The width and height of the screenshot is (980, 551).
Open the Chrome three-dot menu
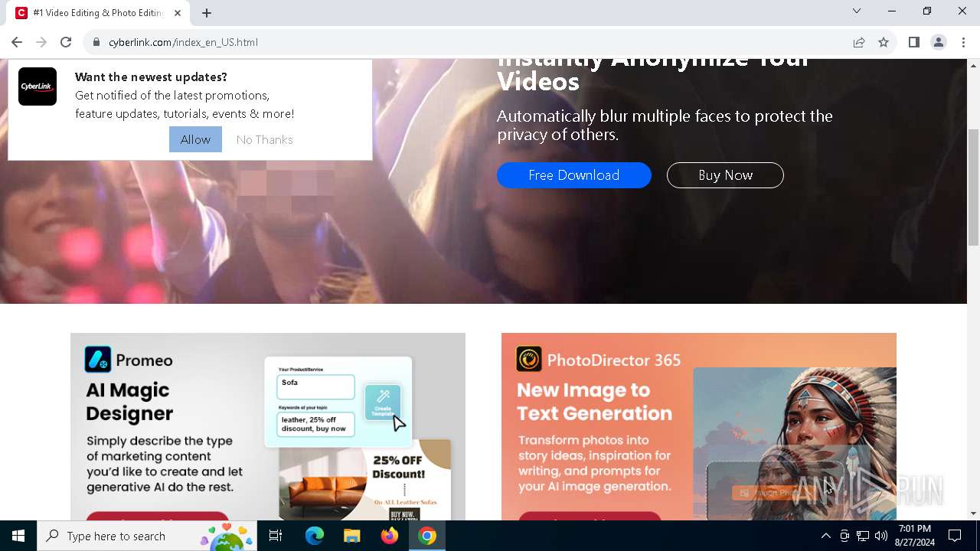coord(963,42)
